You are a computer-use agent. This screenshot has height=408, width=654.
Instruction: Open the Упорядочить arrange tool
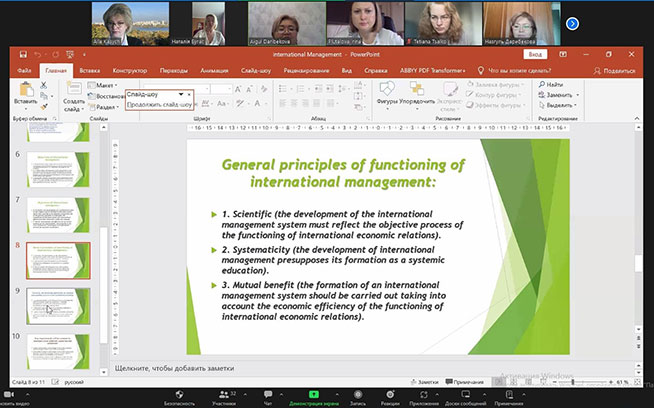coord(417,95)
